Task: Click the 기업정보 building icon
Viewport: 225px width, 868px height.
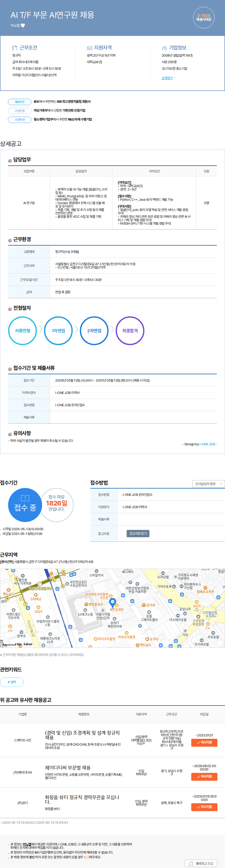Action: pyautogui.click(x=164, y=48)
